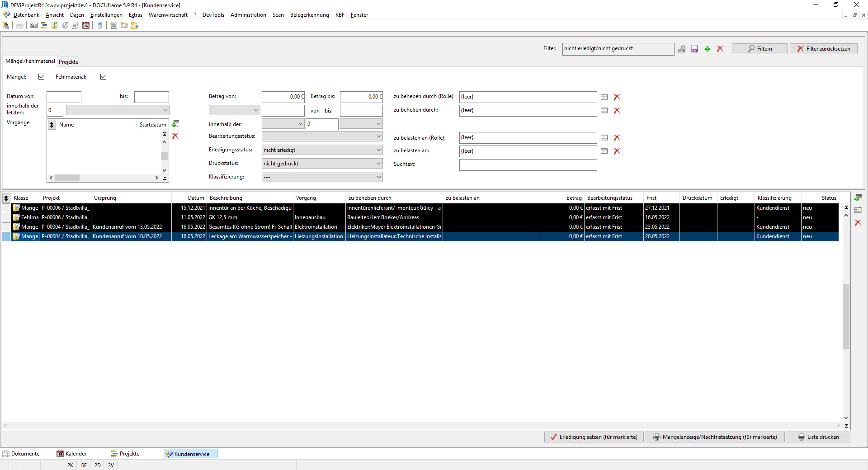Open the Administration menu
868x470 pixels.
248,15
